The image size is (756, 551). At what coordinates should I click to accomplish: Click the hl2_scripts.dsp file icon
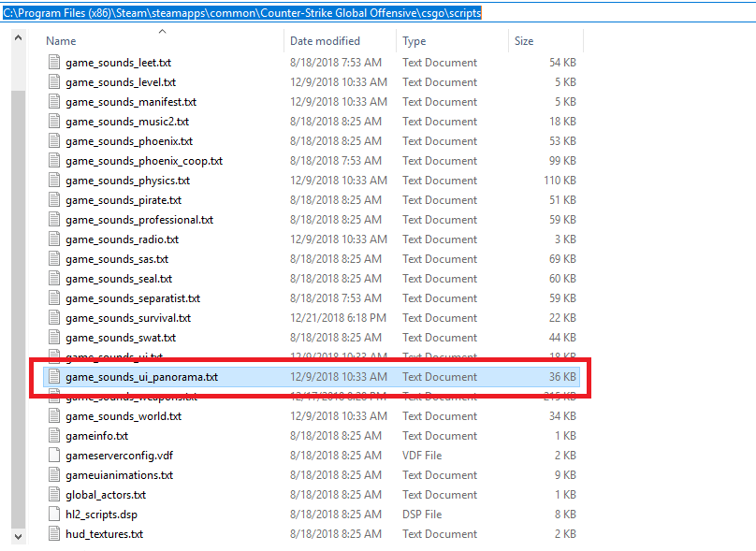pos(54,515)
